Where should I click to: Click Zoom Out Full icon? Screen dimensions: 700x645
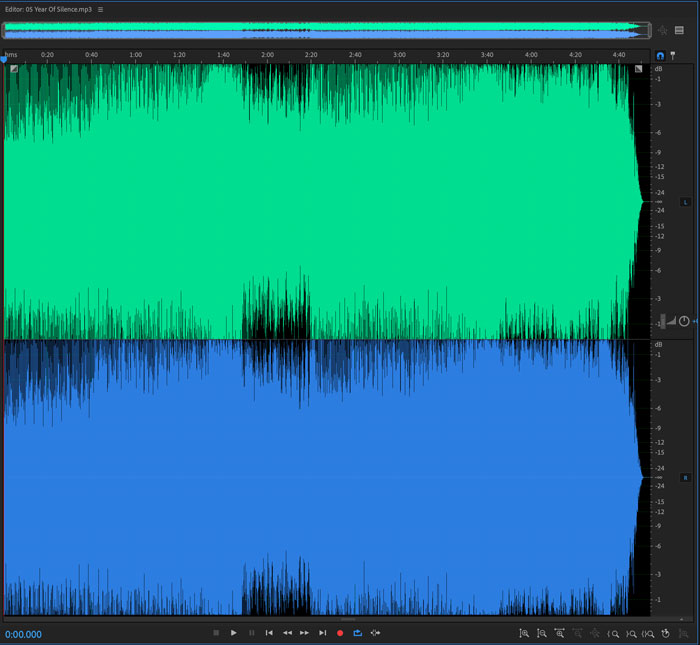tap(595, 633)
